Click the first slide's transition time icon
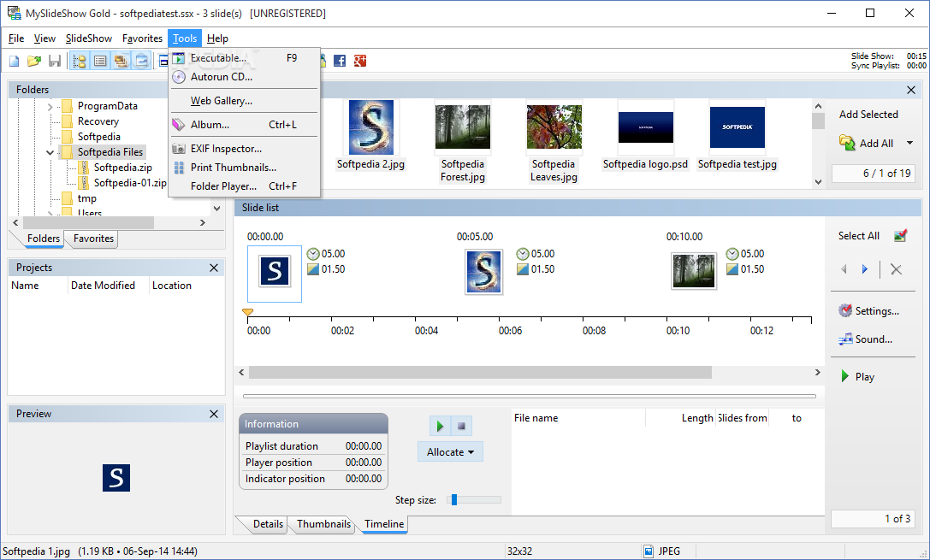Screen dimensions: 930x560 [x=312, y=269]
